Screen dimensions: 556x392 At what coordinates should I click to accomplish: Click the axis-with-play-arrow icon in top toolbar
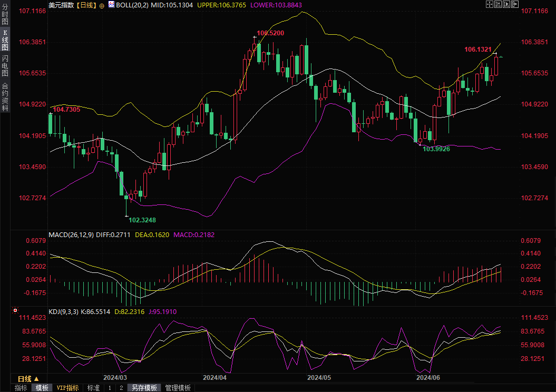(x=506, y=4)
